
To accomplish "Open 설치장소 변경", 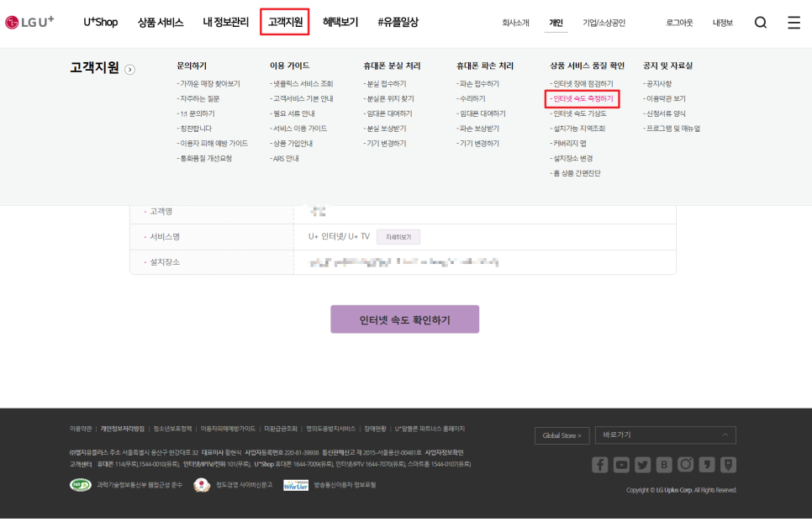I will 572,158.
